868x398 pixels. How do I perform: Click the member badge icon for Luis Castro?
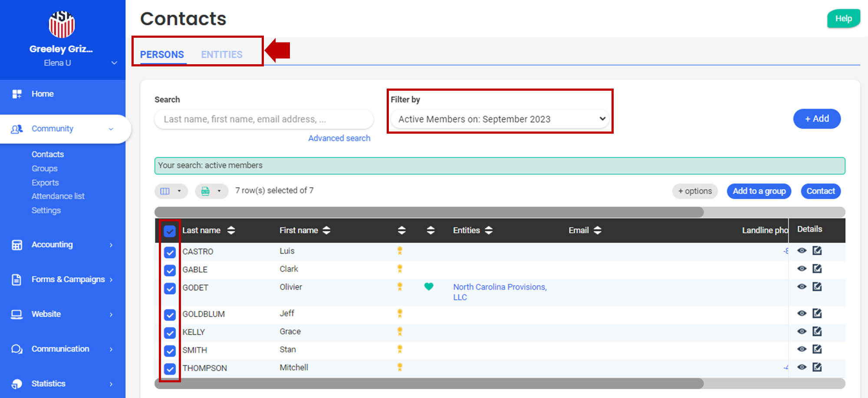tap(400, 250)
